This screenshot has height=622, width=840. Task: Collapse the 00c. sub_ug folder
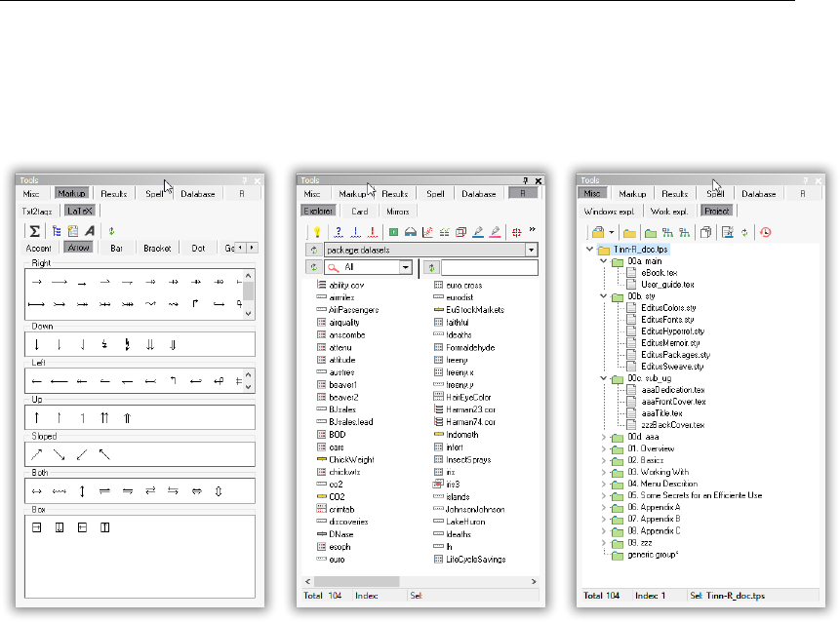coord(604,378)
